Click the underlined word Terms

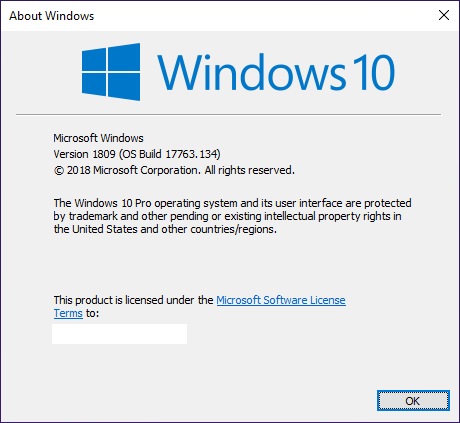pos(68,313)
